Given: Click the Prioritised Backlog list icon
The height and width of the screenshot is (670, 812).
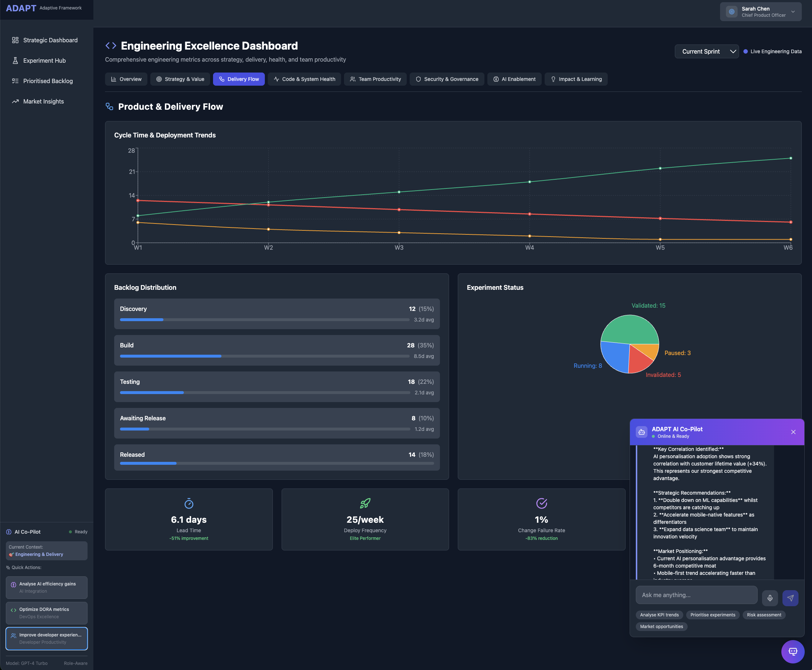Looking at the screenshot, I should tap(15, 81).
